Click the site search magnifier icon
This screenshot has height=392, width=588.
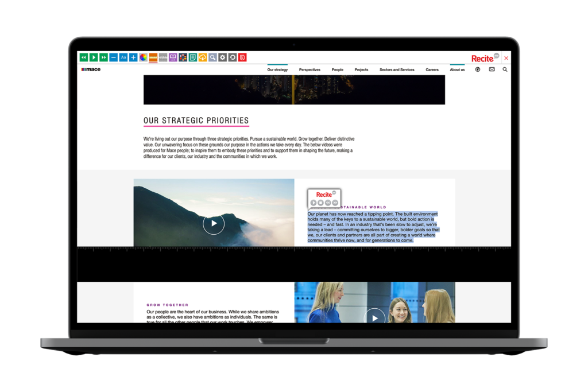[x=505, y=69]
